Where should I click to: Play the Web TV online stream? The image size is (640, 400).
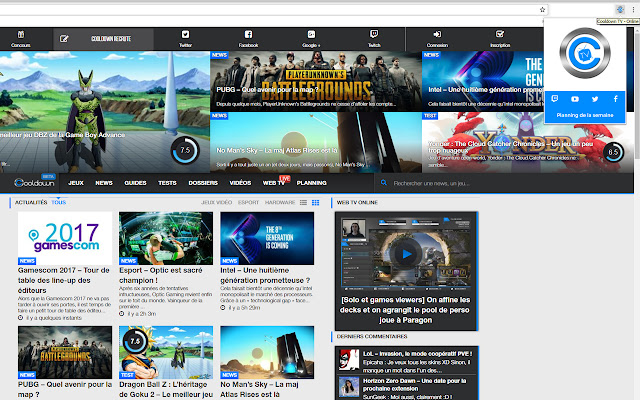point(406,254)
